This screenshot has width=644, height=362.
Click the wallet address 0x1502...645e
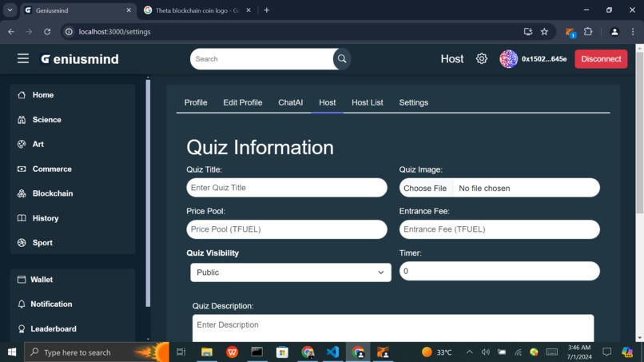point(544,59)
